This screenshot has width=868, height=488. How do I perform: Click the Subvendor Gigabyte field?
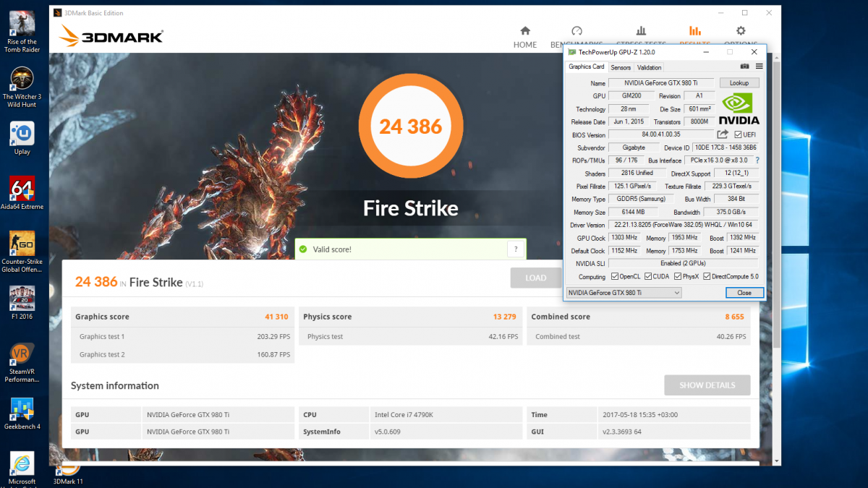point(634,147)
